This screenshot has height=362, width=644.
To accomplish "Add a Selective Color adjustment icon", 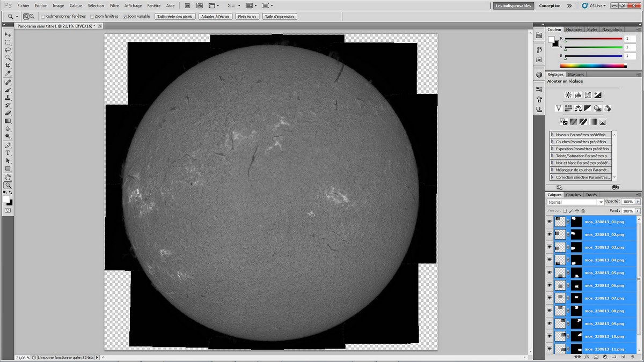I will (603, 122).
